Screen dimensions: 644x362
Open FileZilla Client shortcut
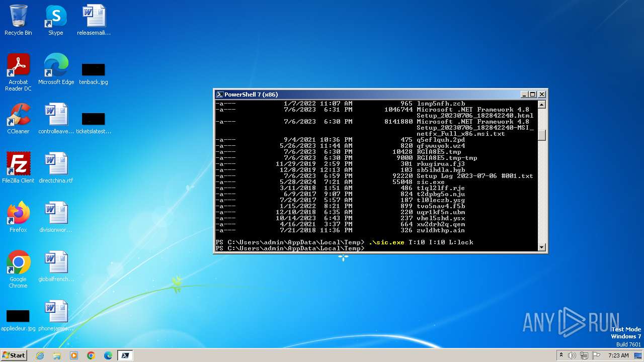(18, 168)
